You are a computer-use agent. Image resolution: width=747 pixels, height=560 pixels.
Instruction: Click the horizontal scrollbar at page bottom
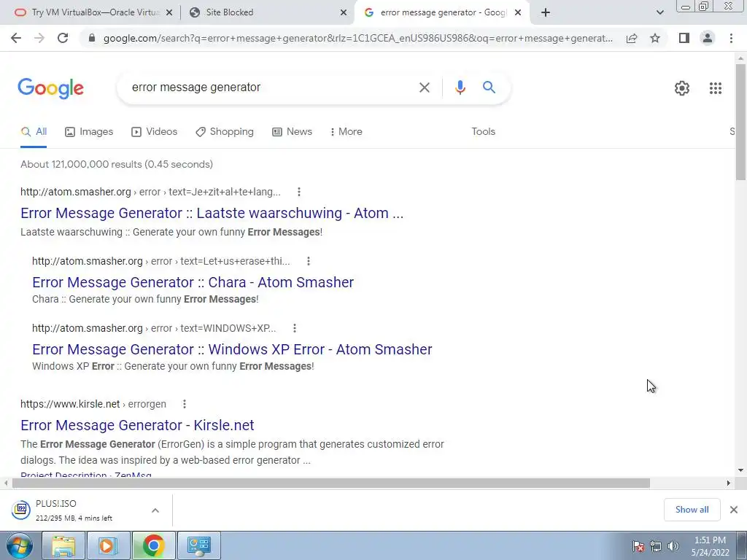click(x=330, y=483)
